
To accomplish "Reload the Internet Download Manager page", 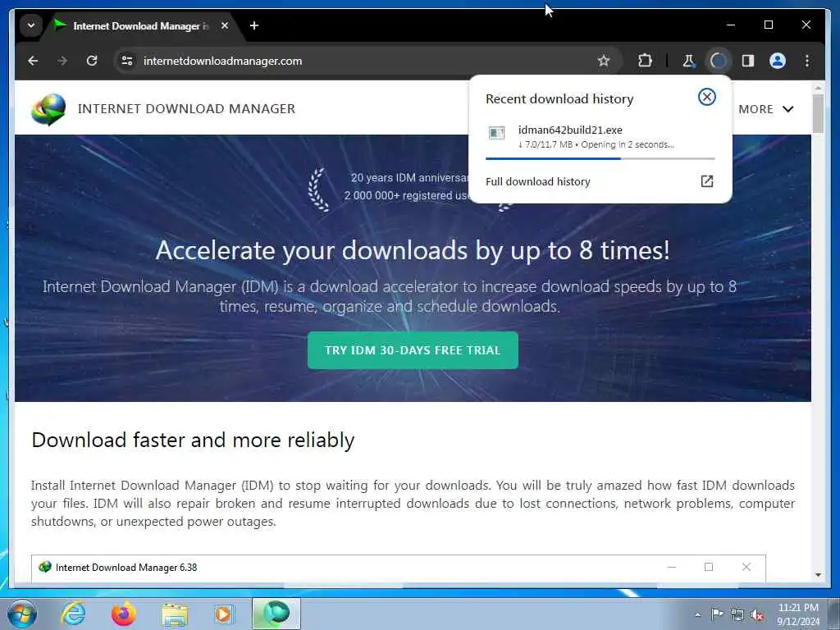I will [x=92, y=61].
